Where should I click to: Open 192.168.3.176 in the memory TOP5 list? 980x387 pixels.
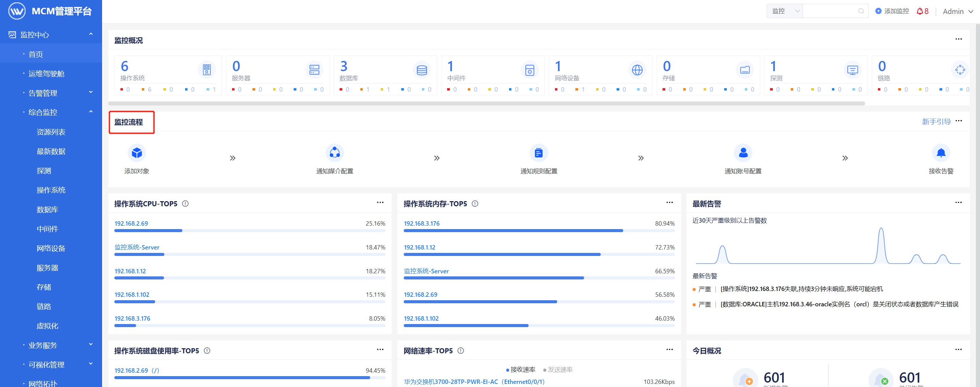tap(422, 223)
